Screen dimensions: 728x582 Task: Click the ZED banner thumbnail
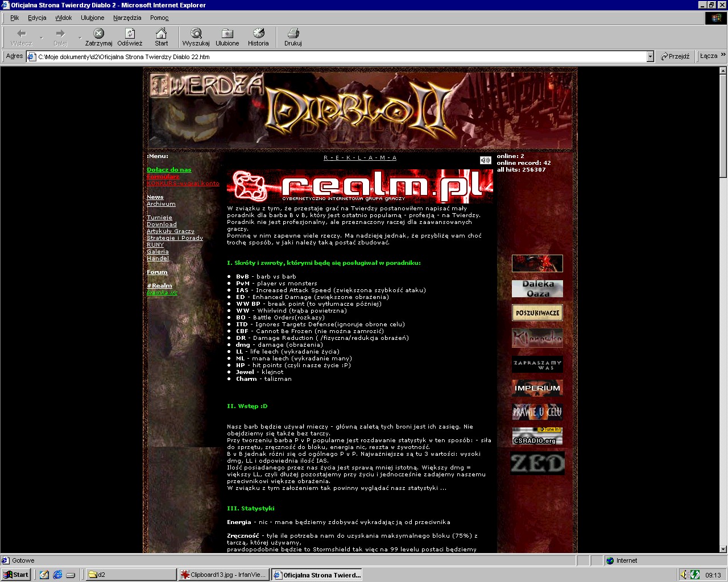click(x=537, y=463)
